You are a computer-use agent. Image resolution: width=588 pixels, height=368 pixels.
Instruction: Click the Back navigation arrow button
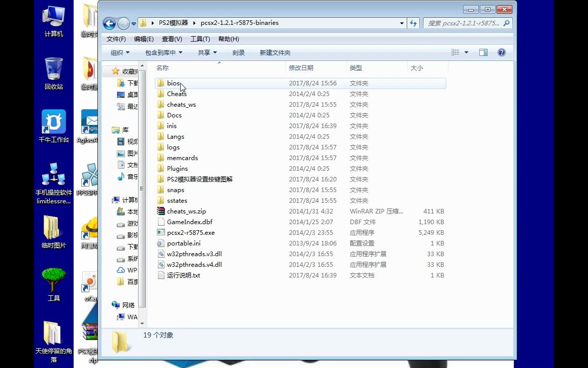point(109,23)
